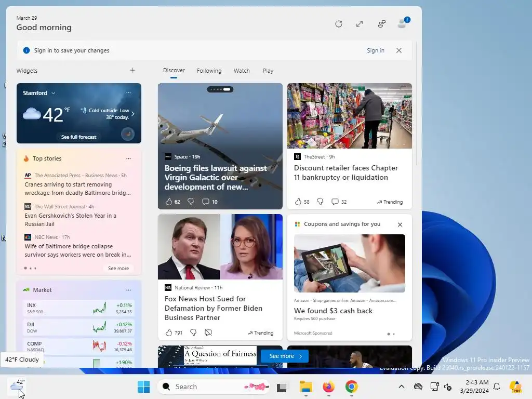Image resolution: width=532 pixels, height=399 pixels.
Task: Show hidden system tray icons
Action: [x=402, y=387]
